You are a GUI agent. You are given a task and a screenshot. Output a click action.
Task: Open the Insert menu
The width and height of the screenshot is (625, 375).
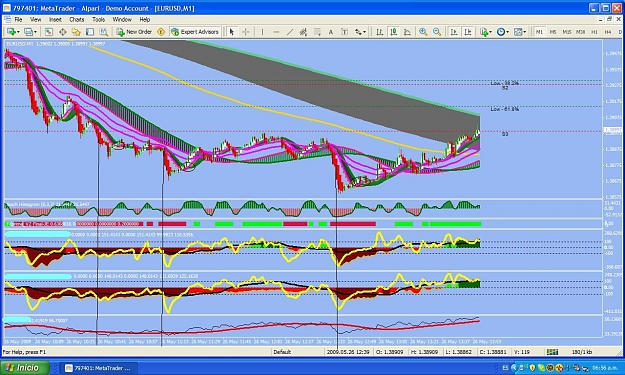point(55,20)
